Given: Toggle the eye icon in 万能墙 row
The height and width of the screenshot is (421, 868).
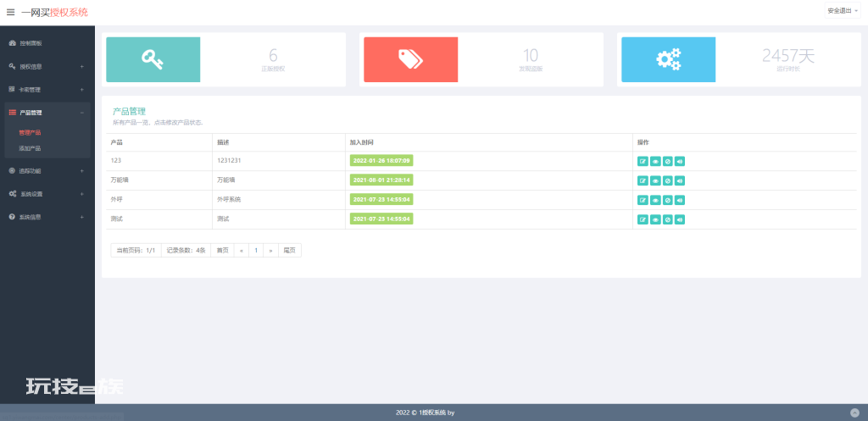Looking at the screenshot, I should click(x=655, y=181).
